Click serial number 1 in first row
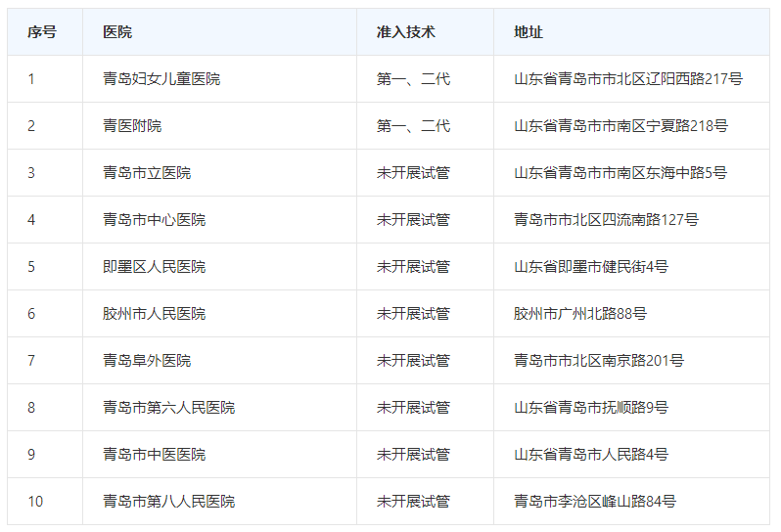 click(x=31, y=79)
